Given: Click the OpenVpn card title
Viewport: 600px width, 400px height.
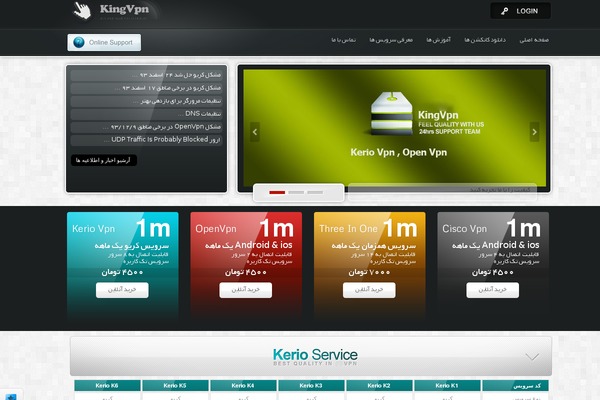Looking at the screenshot, I should point(216,229).
